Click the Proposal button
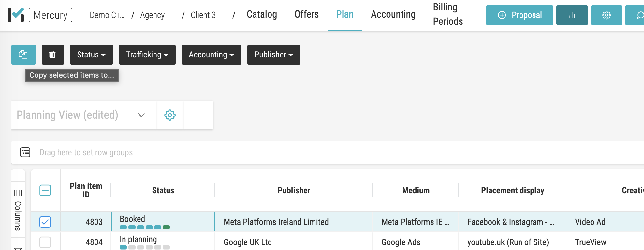Image resolution: width=644 pixels, height=250 pixels. (x=520, y=15)
